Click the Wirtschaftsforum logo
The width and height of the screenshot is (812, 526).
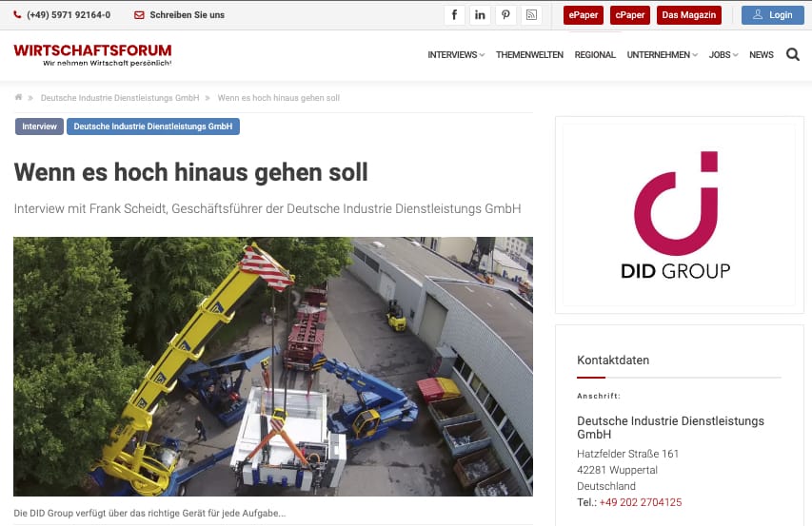(92, 54)
